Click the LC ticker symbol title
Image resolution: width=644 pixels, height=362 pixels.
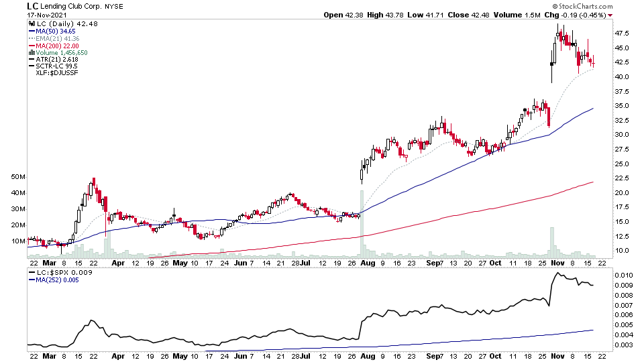tap(32, 6)
